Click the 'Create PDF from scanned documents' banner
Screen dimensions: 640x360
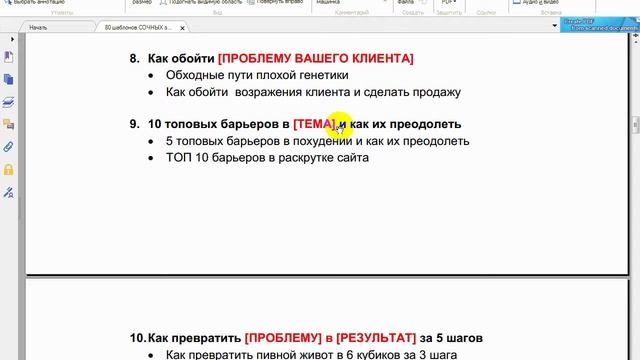pos(600,24)
